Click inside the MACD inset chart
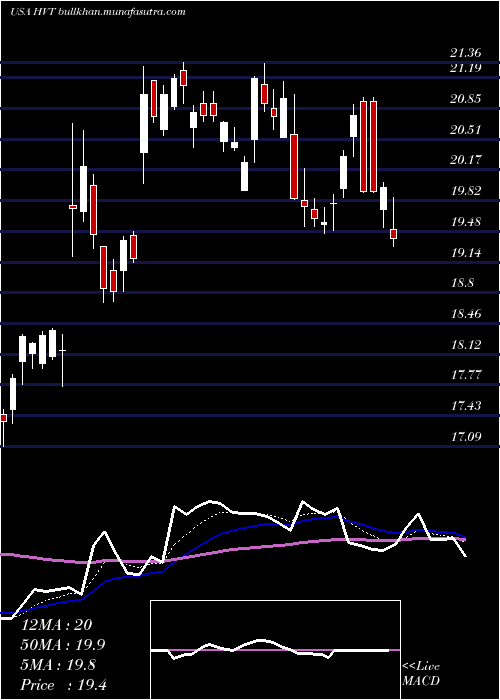This screenshot has width=500, height=700. [275, 650]
